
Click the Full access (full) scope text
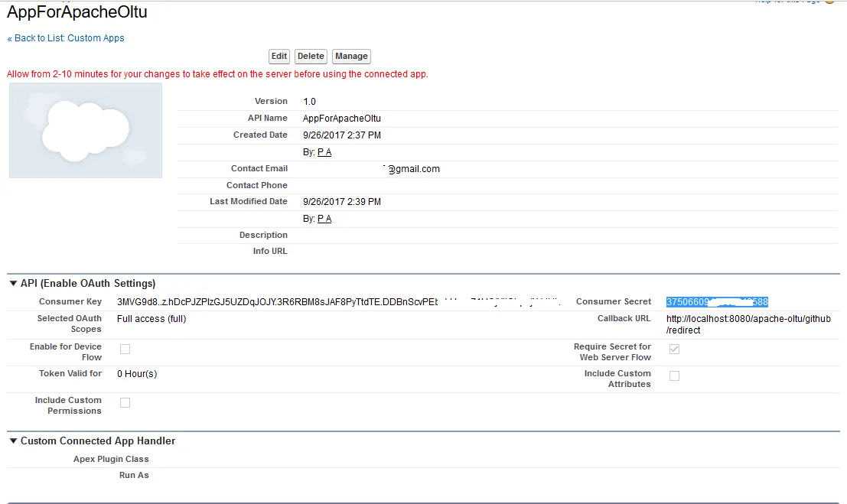(151, 319)
